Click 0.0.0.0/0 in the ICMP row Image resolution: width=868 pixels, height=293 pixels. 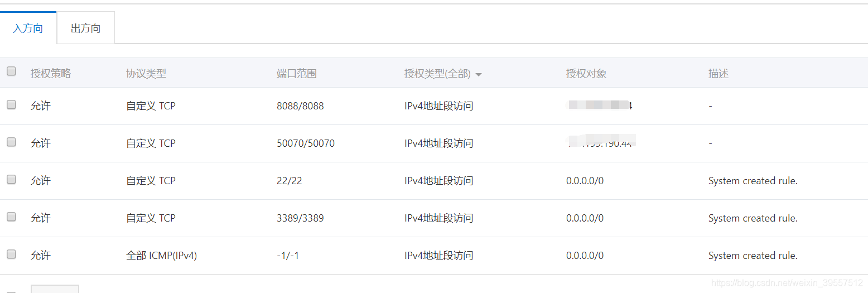(585, 256)
